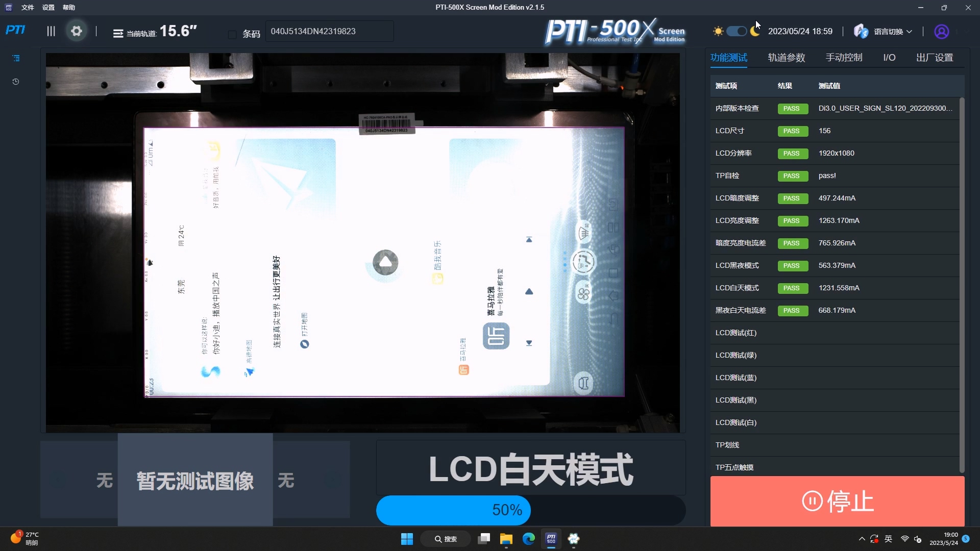The height and width of the screenshot is (551, 980).
Task: Check the 条码 barcode checkbox
Action: (x=232, y=34)
